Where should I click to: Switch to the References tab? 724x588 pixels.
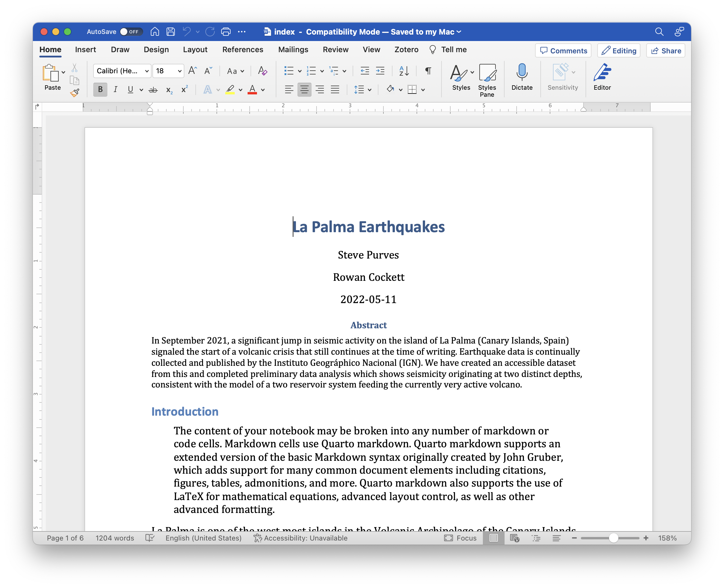tap(243, 50)
